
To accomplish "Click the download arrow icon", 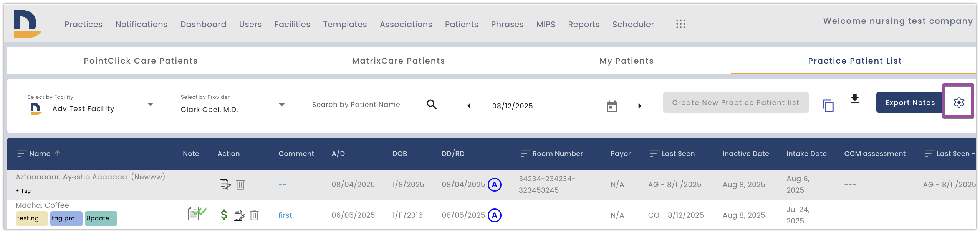I will (x=855, y=99).
